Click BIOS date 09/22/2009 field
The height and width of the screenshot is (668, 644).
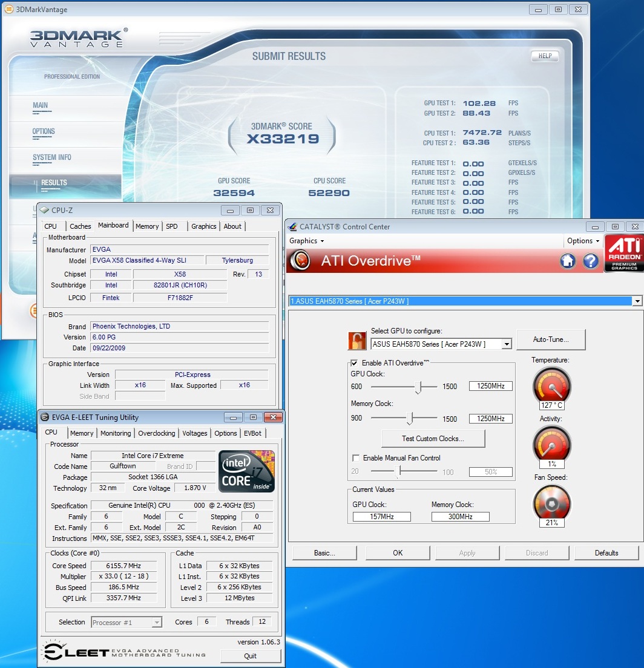click(179, 348)
